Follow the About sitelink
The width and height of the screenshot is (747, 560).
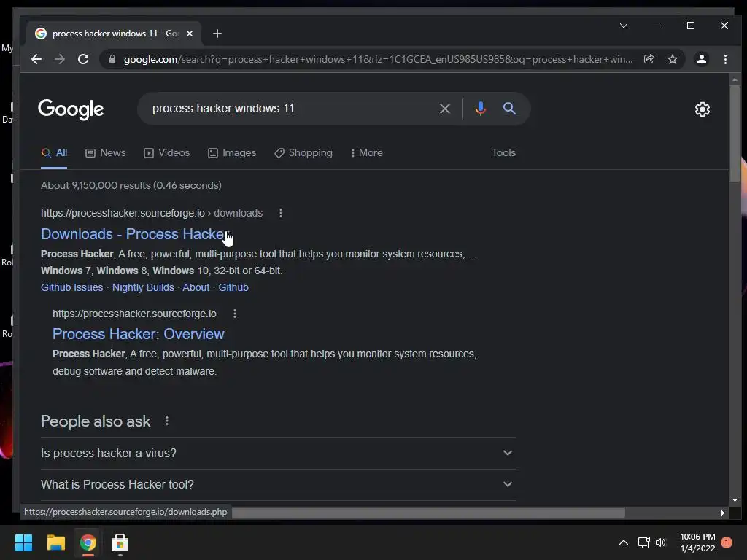point(196,287)
